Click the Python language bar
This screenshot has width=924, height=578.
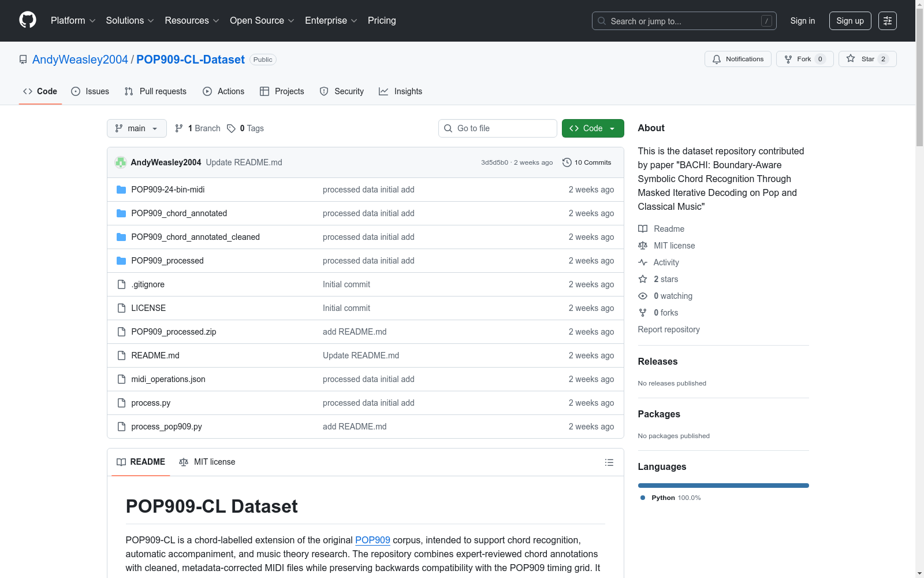pyautogui.click(x=724, y=486)
